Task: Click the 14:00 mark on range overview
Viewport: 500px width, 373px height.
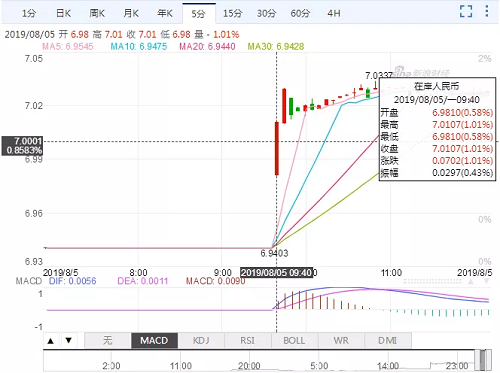Action: (388, 366)
